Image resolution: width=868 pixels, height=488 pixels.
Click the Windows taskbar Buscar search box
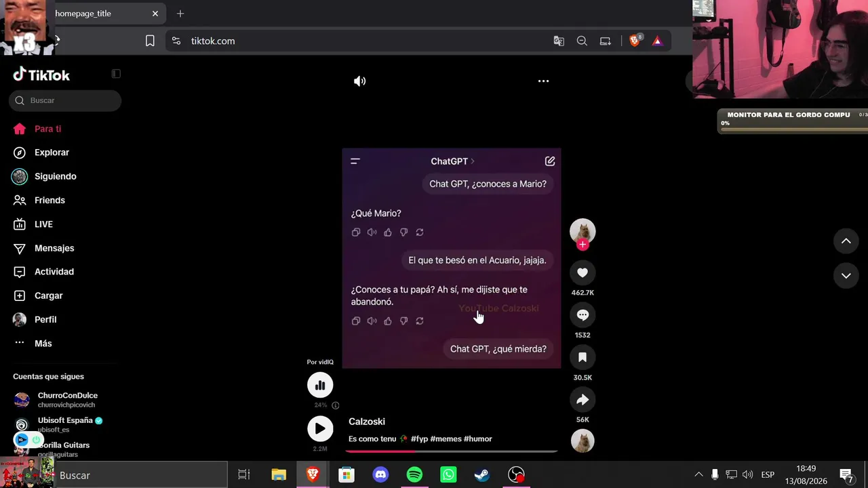(x=141, y=475)
